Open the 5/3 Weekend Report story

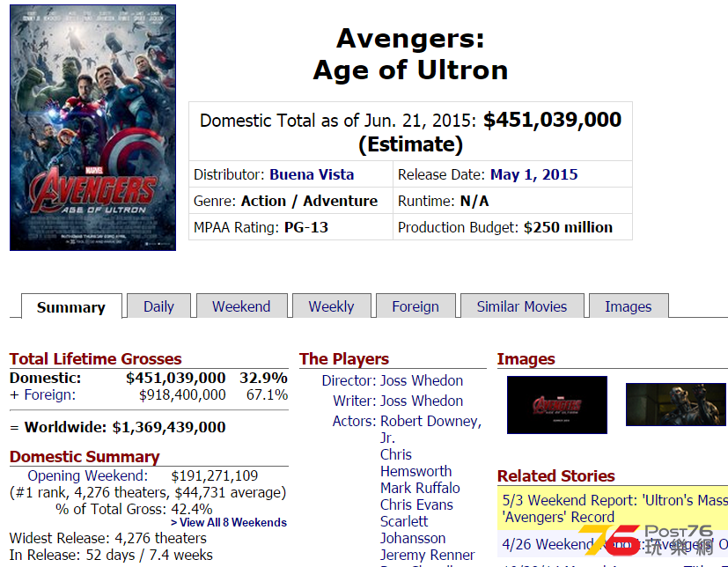coord(614,509)
